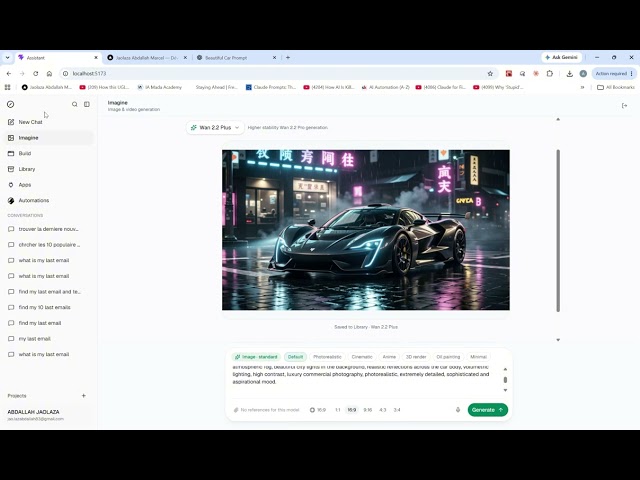Image resolution: width=640 pixels, height=480 pixels.
Task: Click the browser back arrow
Action: (x=9, y=73)
